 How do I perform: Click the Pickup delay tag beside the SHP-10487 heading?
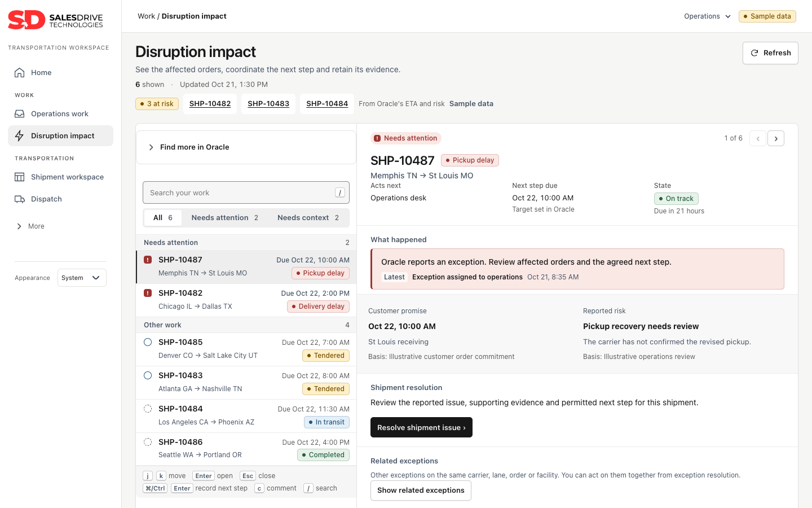470,160
